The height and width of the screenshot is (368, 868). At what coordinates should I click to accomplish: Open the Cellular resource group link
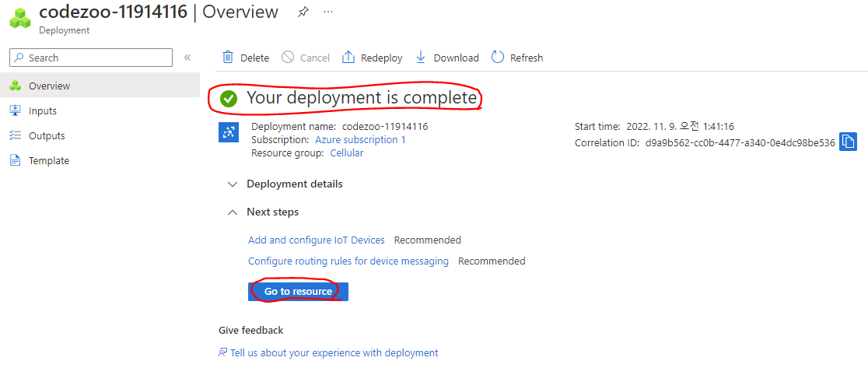coord(347,152)
